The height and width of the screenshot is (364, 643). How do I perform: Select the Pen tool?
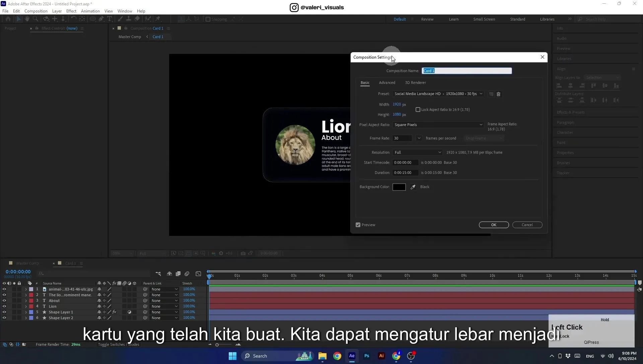[101, 19]
